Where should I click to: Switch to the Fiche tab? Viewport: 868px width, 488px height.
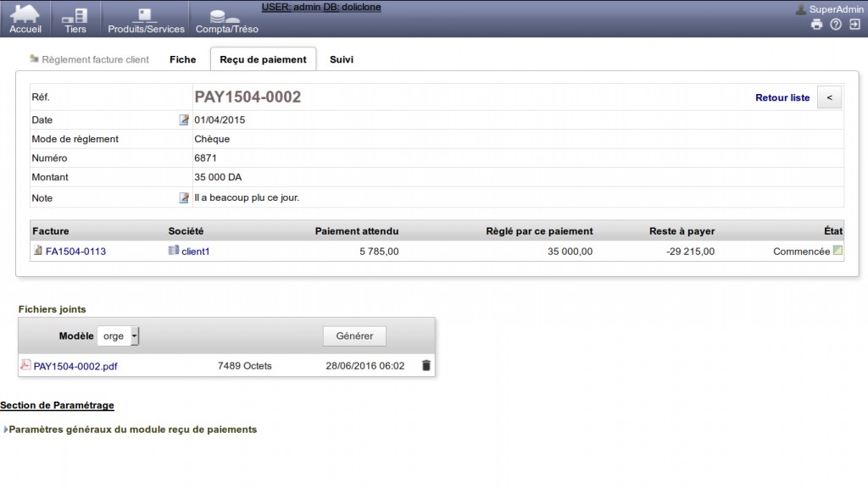(183, 60)
